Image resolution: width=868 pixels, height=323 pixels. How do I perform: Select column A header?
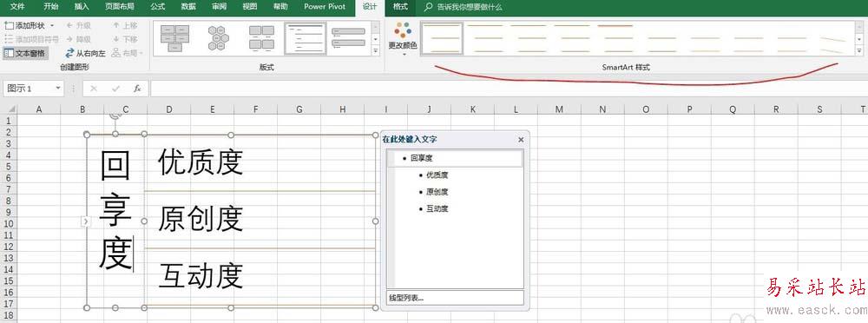click(39, 109)
